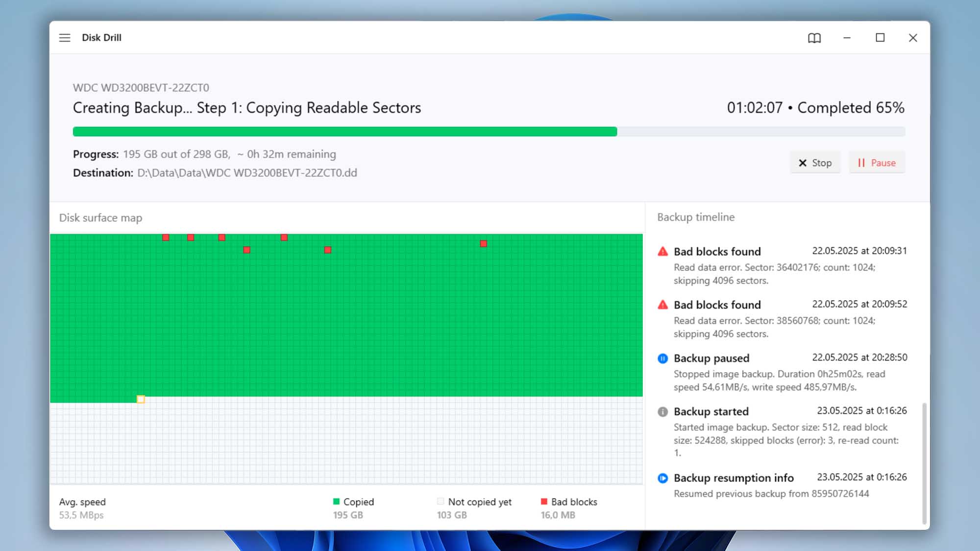Viewport: 980px width, 551px height.
Task: Select the 'Backup resumption info' entry title
Action: click(x=734, y=478)
